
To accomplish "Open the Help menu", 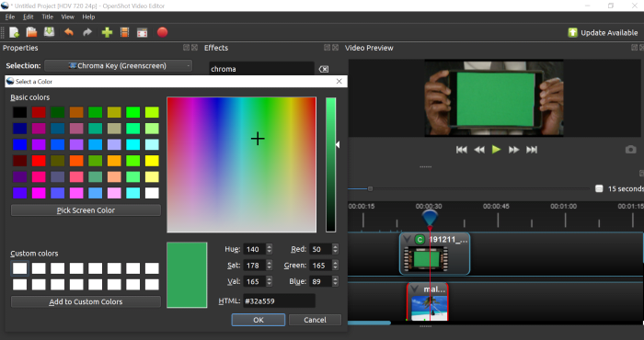I will (88, 17).
